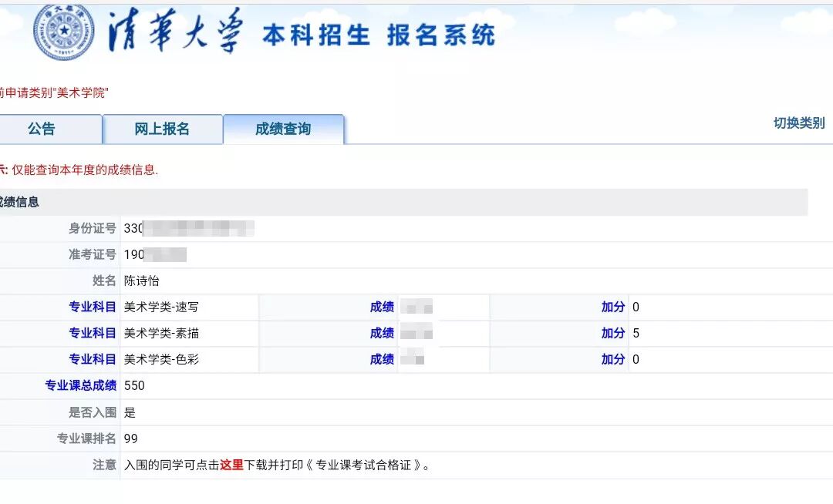
Task: Select the name value 陈诗怡
Action: coord(142,281)
